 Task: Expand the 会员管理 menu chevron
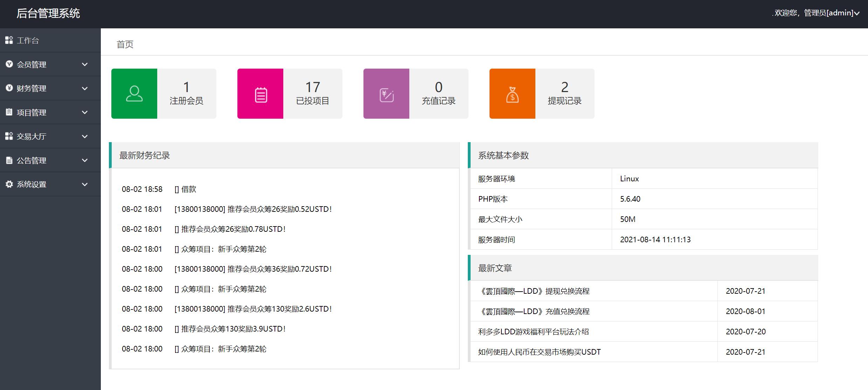[x=85, y=64]
